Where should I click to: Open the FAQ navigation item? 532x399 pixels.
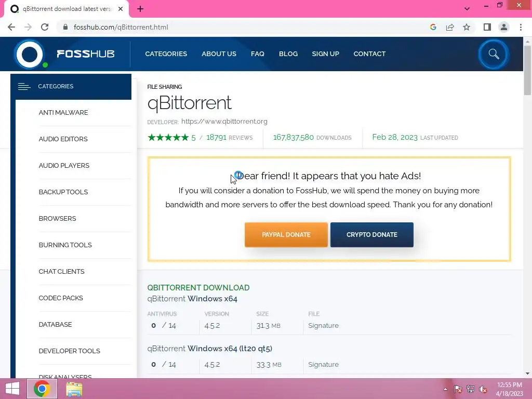click(258, 54)
